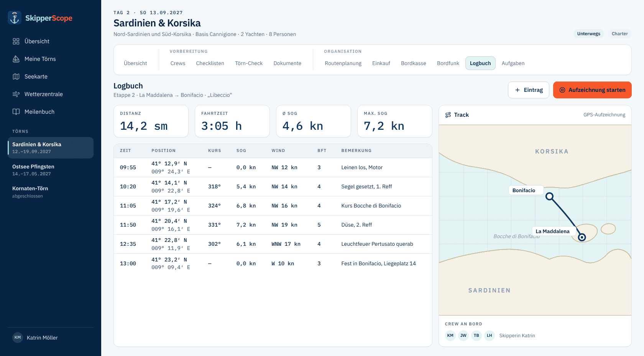This screenshot has width=644, height=356.
Task: Select crew member JW avatar
Action: pos(463,336)
